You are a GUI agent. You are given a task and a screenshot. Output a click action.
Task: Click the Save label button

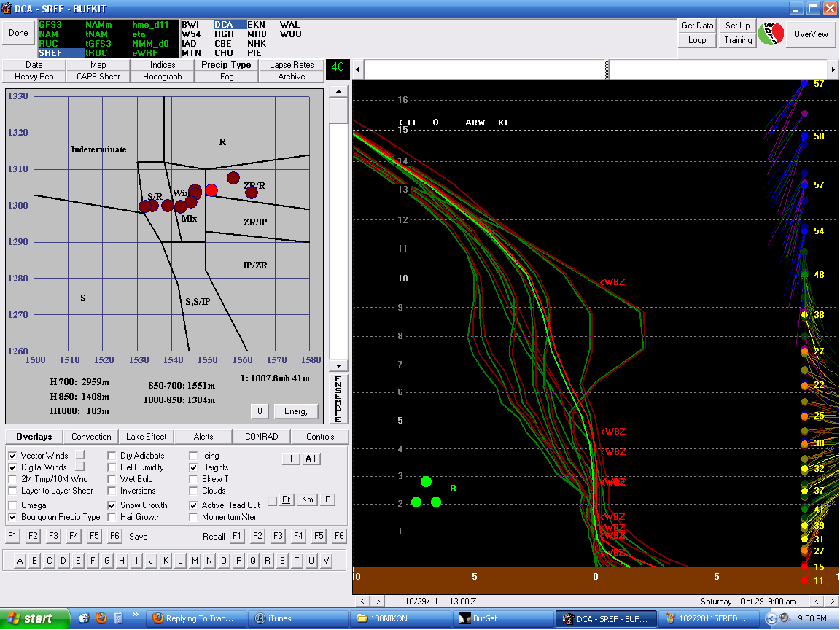click(139, 536)
